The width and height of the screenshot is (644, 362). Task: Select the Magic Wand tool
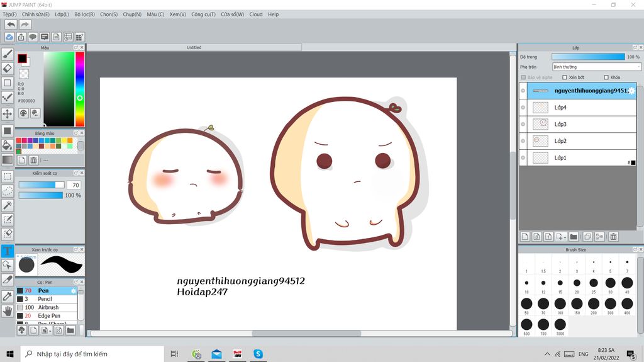[8, 205]
